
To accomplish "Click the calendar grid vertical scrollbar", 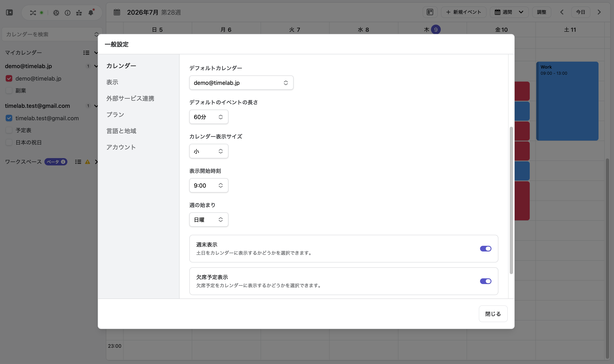I will 607,259.
